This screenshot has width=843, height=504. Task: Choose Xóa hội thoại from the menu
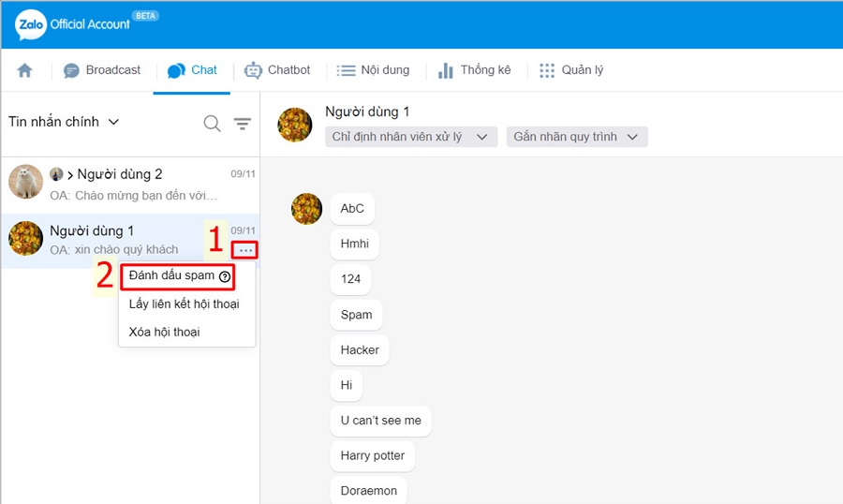tap(164, 332)
